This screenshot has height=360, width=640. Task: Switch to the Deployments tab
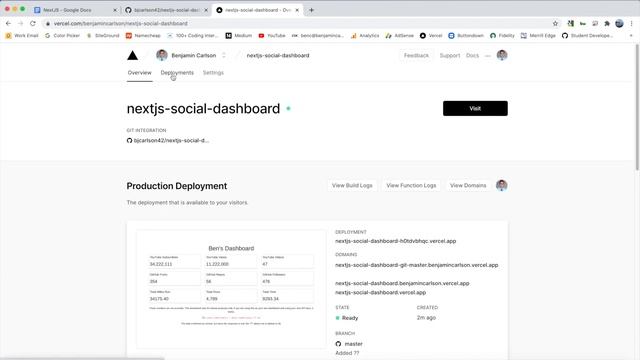[x=177, y=73]
